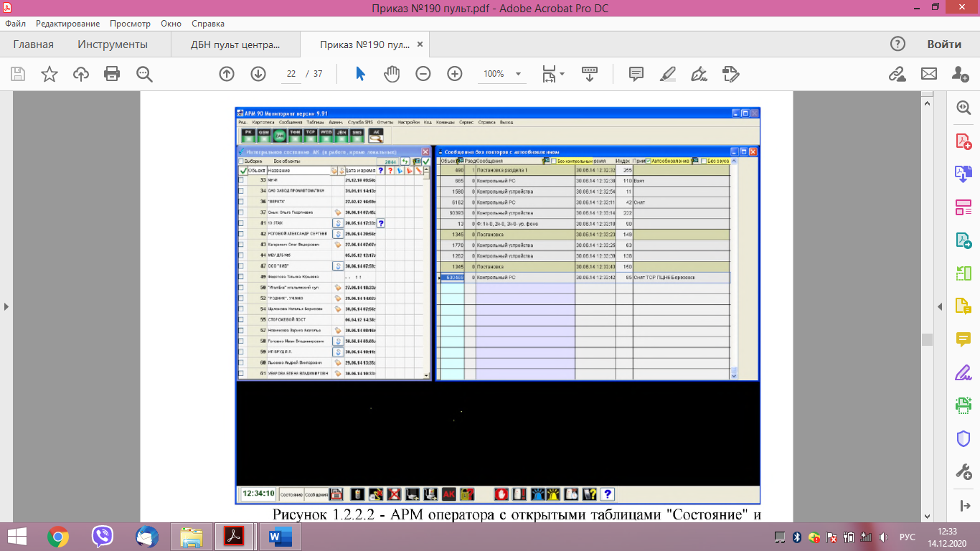Open the Protect shield tool
Viewport: 980px width, 551px height.
(x=963, y=438)
